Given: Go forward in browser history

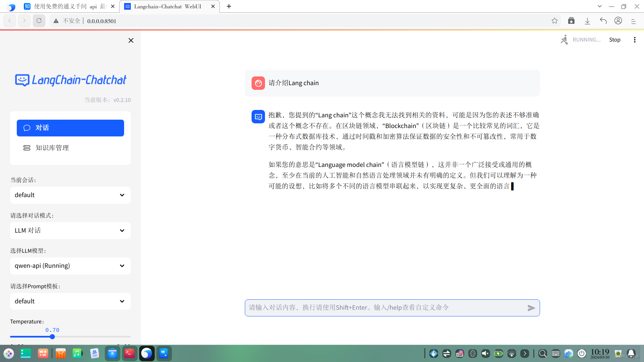Looking at the screenshot, I should pos(24,21).
